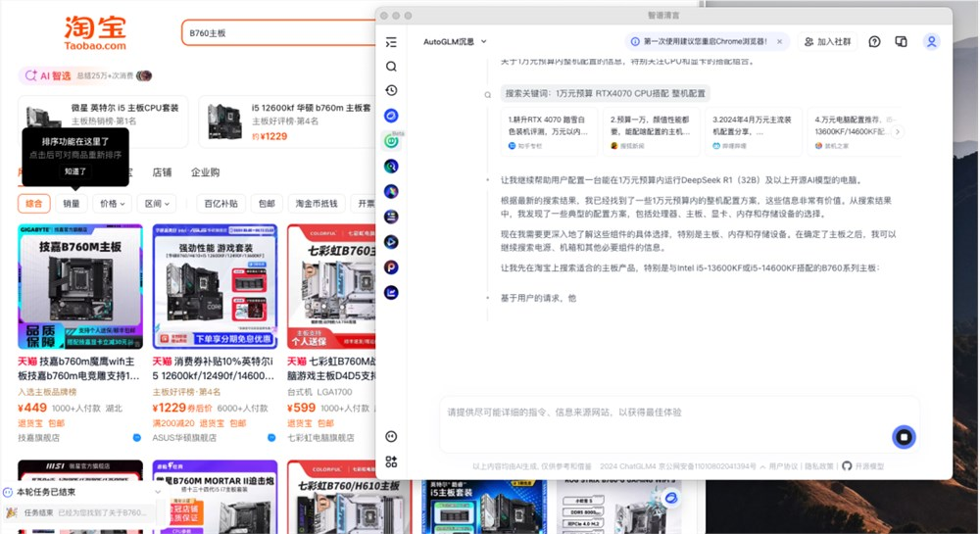Open chat history clock icon
The height and width of the screenshot is (534, 980).
coord(391,90)
